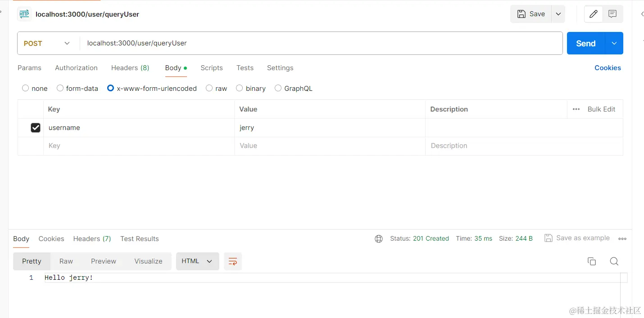Click the Save disk icon

point(521,14)
